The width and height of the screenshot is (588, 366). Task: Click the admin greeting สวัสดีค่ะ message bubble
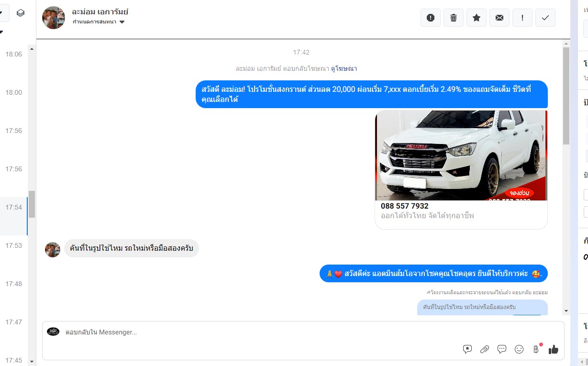pyautogui.click(x=433, y=274)
